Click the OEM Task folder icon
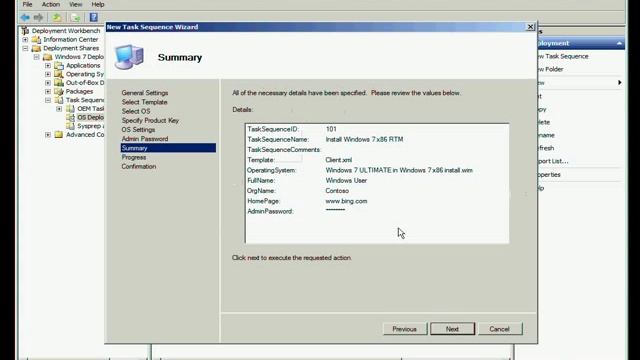The height and width of the screenshot is (360, 640). pos(70,109)
